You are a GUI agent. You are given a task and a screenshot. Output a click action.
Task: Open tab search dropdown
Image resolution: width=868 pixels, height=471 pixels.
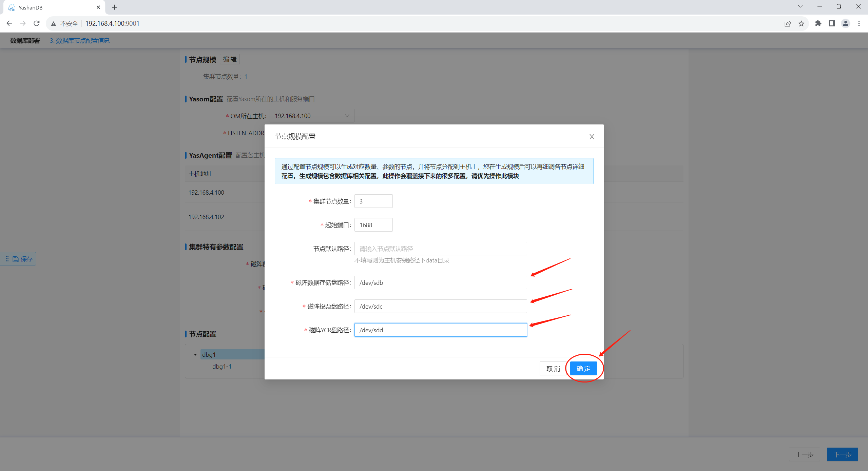(800, 6)
